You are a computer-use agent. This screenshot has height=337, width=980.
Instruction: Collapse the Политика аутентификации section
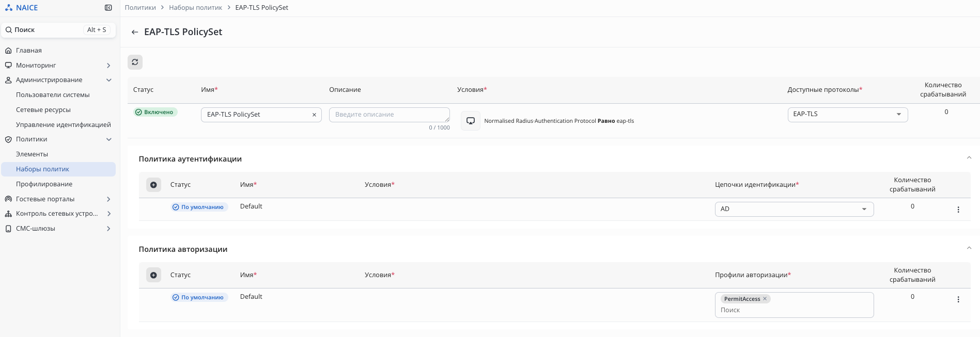(969, 158)
